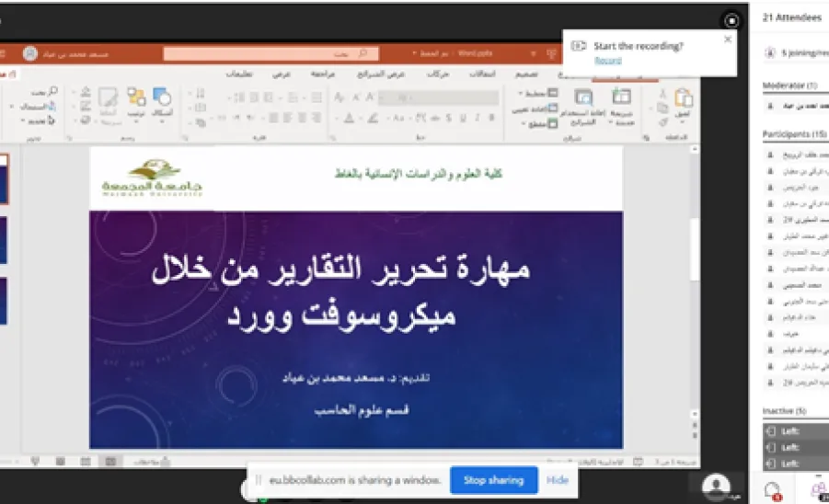This screenshot has height=504, width=829.
Task: Open the Transitions tab (انتقالات)
Action: click(x=483, y=74)
